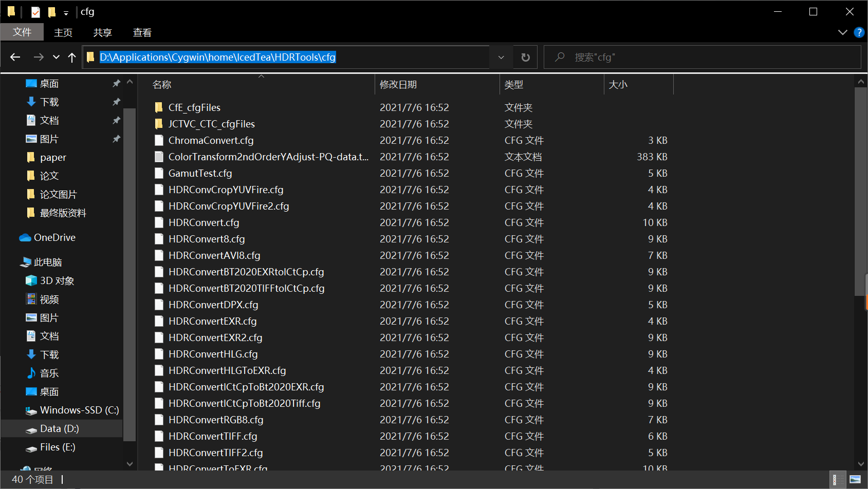
Task: Switch to the 查看 ribbon tab
Action: 142,32
